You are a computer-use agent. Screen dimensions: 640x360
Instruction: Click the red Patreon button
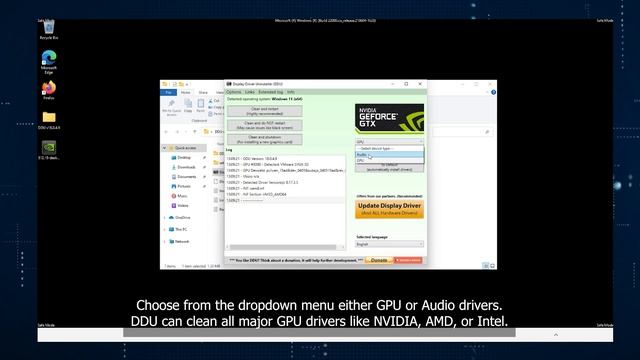click(408, 260)
